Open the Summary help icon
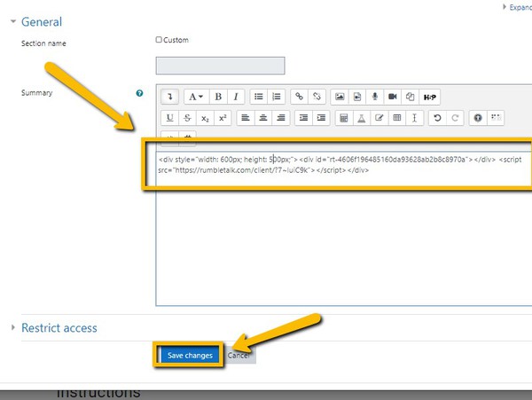 (139, 93)
